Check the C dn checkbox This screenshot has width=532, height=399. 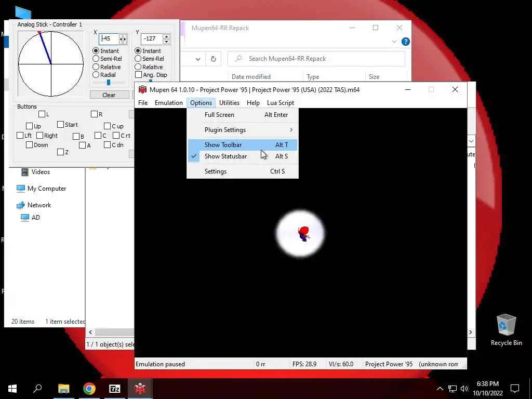pos(107,145)
